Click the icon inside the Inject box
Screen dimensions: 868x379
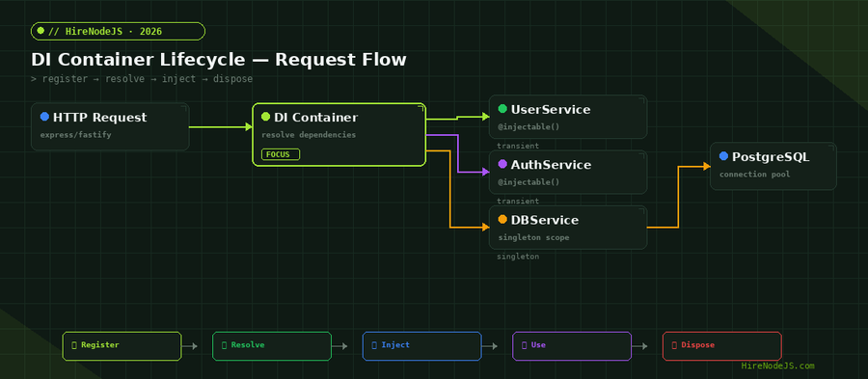click(x=374, y=345)
